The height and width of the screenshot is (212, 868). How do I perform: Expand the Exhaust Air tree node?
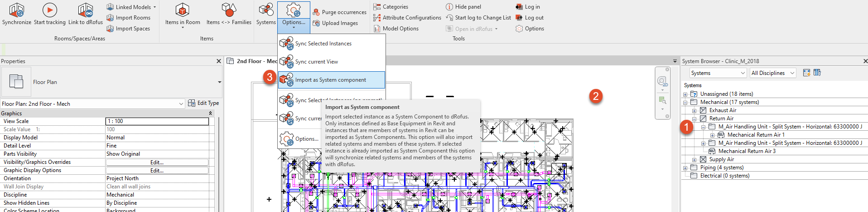[x=694, y=111]
